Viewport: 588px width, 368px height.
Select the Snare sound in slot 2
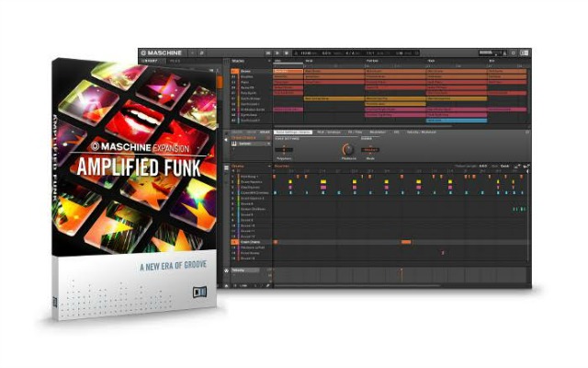click(x=252, y=182)
